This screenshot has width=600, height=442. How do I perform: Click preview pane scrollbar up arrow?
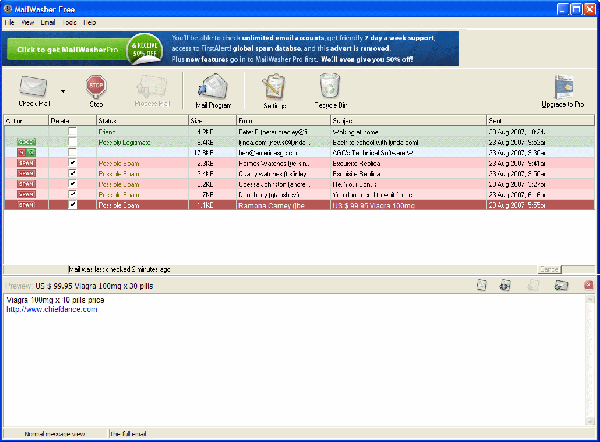(x=590, y=298)
